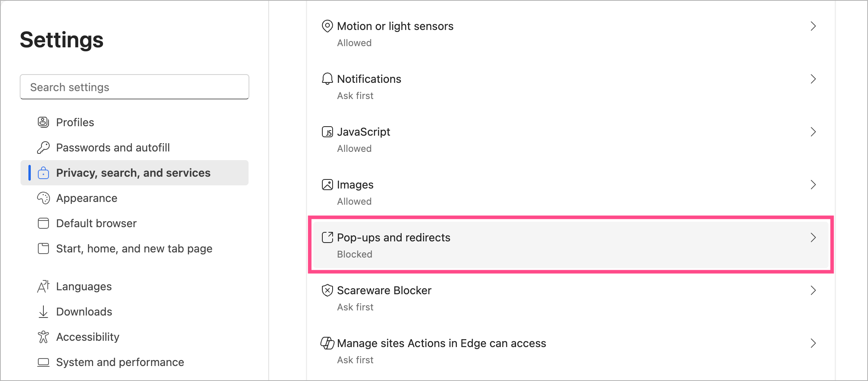Viewport: 868px width, 381px height.
Task: Click the Accessibility figure icon
Action: coord(43,337)
